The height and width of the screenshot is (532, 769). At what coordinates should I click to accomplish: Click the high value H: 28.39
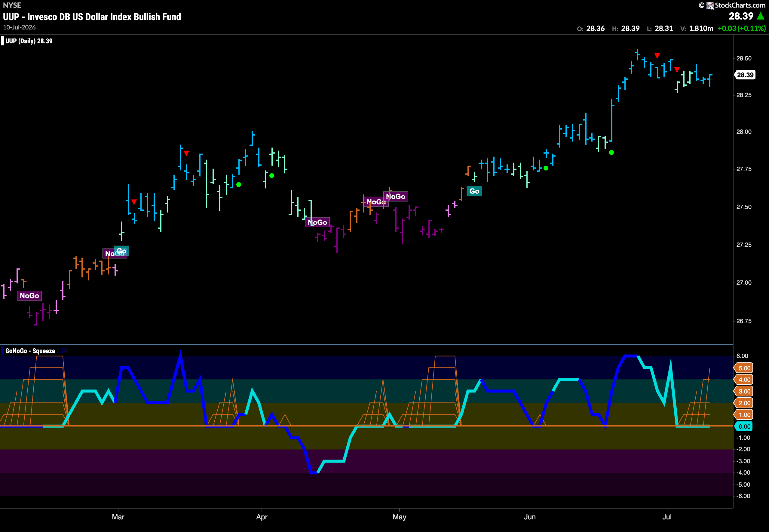tap(626, 28)
